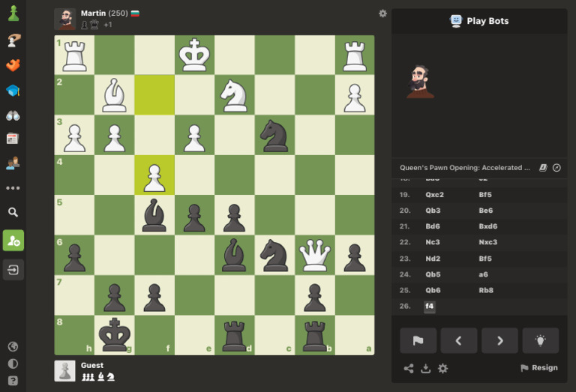
Task: Open the Puzzles orange piece icon
Action: tap(13, 65)
